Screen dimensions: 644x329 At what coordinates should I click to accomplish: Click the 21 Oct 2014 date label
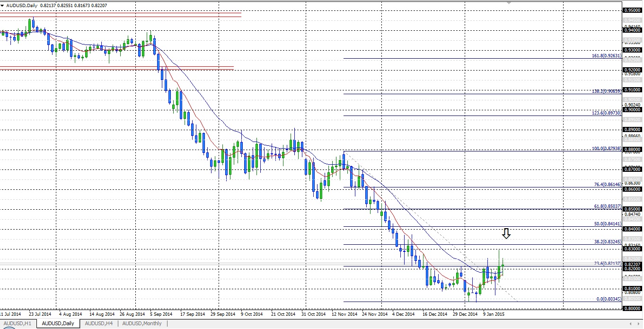click(283, 314)
